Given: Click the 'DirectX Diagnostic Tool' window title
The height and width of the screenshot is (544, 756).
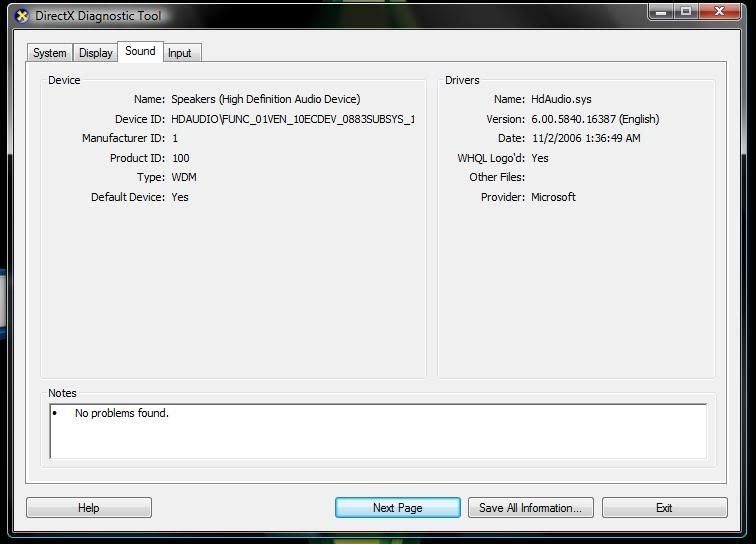Looking at the screenshot, I should [x=98, y=16].
